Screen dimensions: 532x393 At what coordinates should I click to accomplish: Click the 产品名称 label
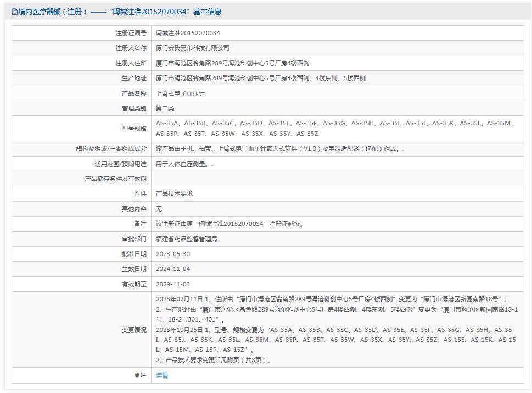point(134,93)
